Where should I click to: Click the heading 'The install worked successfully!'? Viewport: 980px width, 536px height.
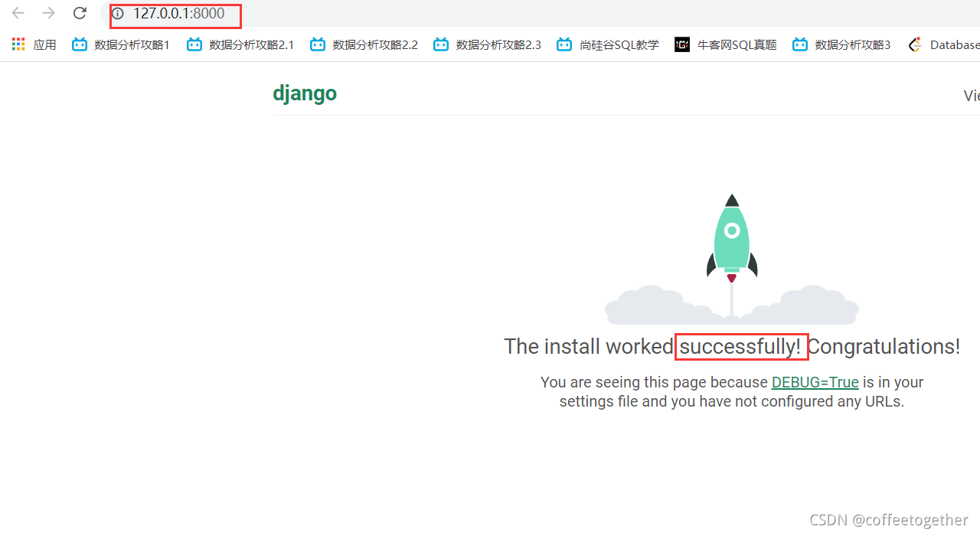(x=653, y=346)
